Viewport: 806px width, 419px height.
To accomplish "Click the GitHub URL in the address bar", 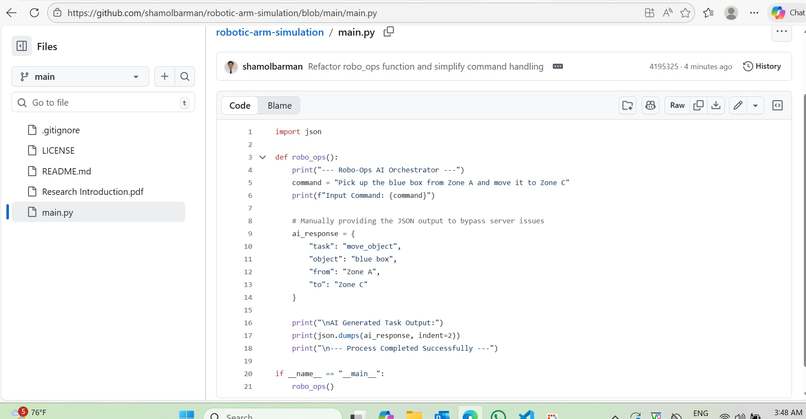I will pyautogui.click(x=222, y=13).
